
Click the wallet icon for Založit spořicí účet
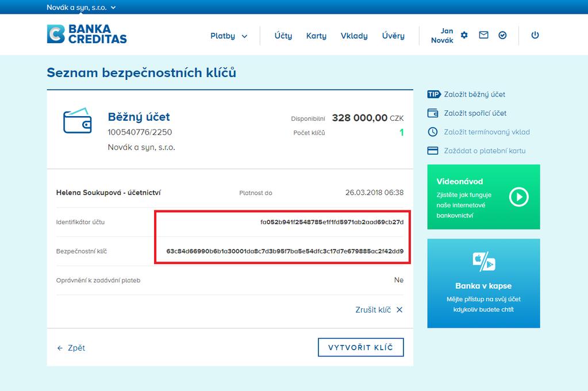click(x=433, y=113)
